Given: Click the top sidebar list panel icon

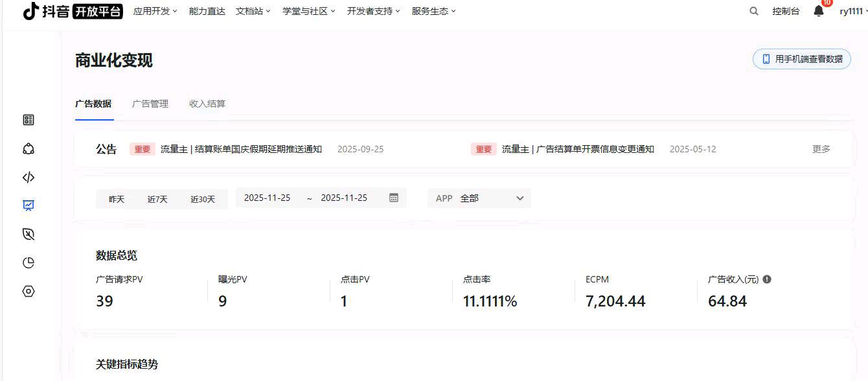Looking at the screenshot, I should point(28,119).
